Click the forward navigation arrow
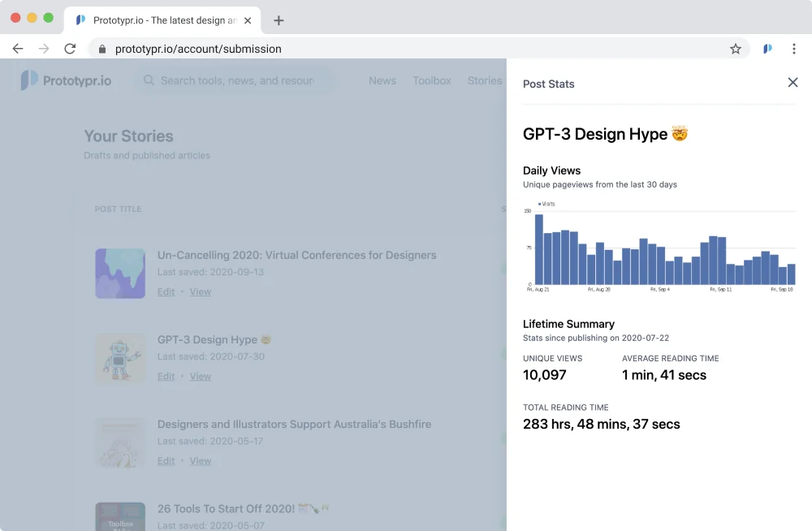 (x=44, y=49)
